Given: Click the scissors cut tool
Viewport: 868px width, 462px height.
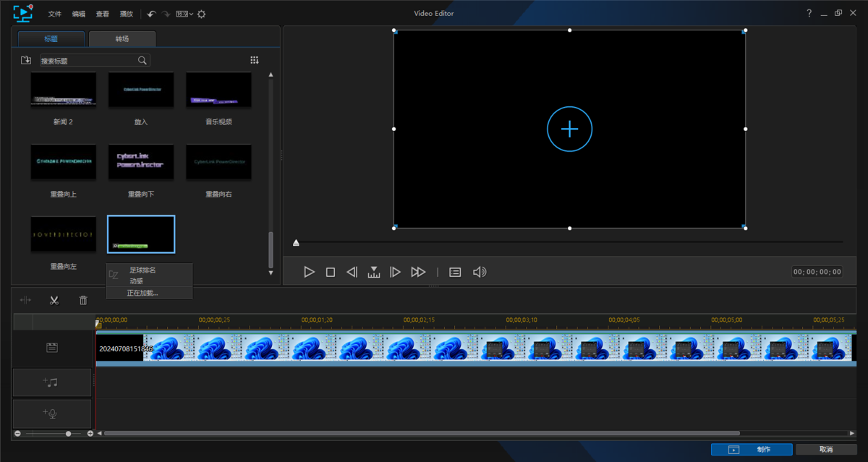Looking at the screenshot, I should [54, 300].
